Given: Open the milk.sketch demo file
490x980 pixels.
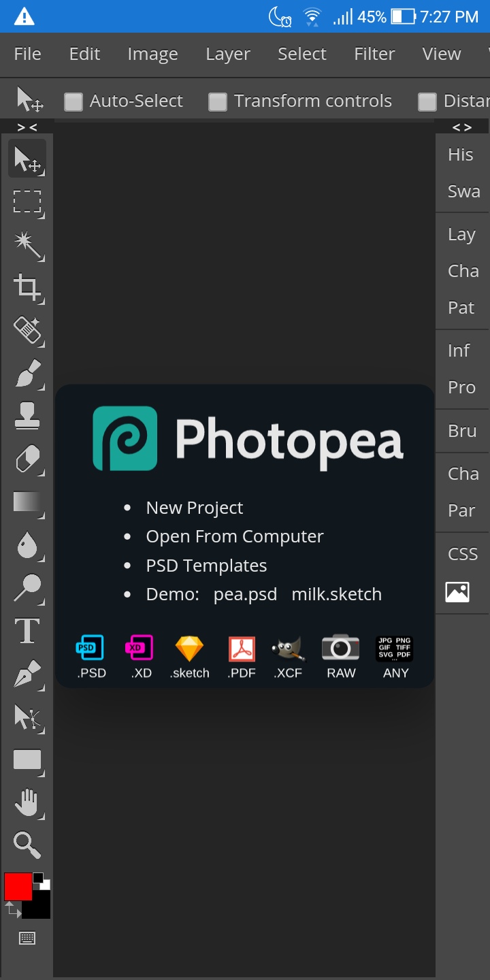Looking at the screenshot, I should [x=336, y=594].
